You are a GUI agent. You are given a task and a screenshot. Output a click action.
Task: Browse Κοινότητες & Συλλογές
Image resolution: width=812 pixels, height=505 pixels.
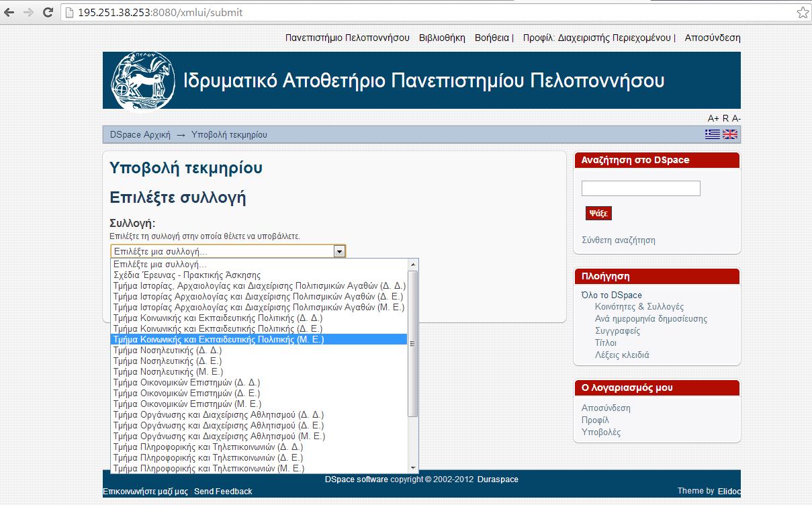click(639, 307)
